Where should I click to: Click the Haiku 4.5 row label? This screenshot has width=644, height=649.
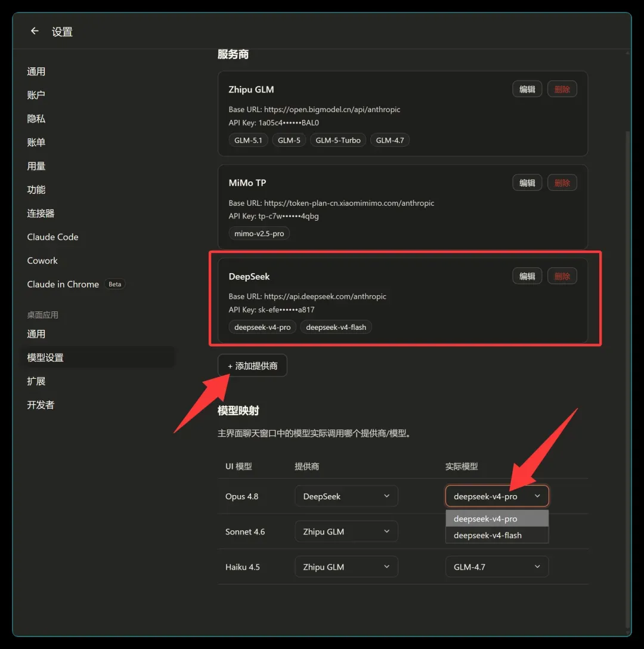[x=243, y=567]
